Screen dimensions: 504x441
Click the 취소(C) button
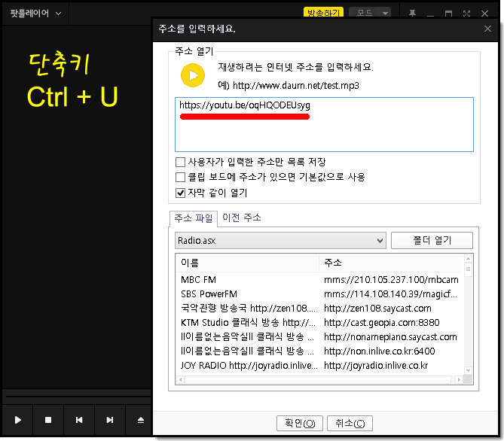pyautogui.click(x=350, y=424)
